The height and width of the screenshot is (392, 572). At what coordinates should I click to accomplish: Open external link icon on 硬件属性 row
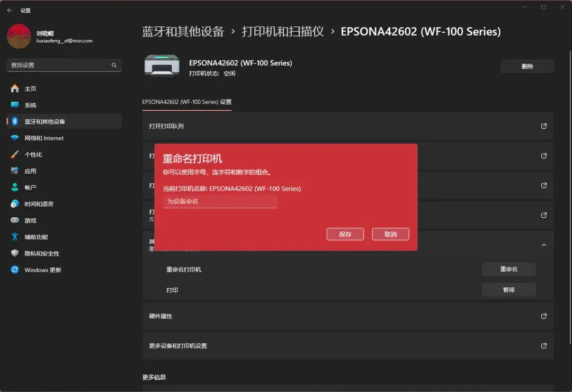[x=543, y=316]
